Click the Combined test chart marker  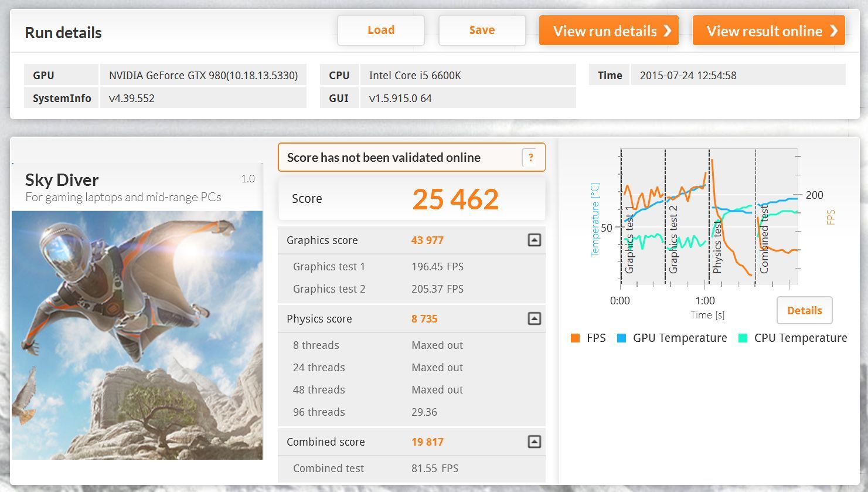tap(764, 239)
